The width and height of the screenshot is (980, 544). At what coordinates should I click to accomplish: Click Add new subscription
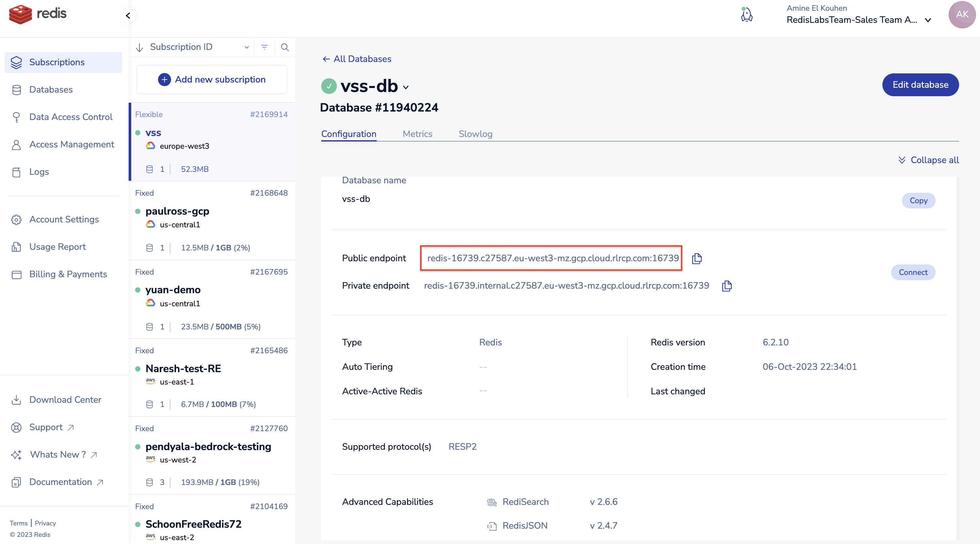click(212, 80)
